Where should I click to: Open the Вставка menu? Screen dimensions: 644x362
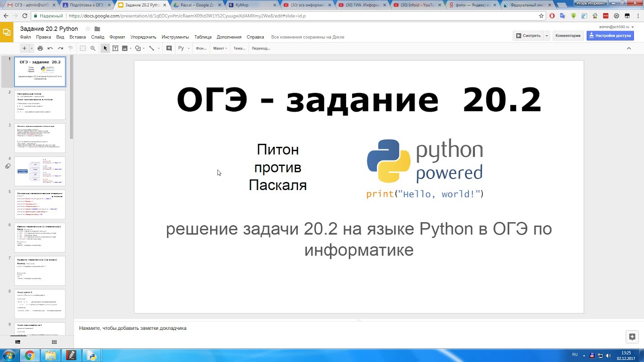77,37
